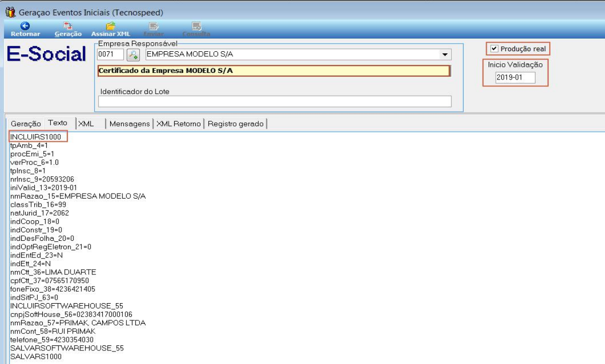Screen dimensions: 605x364
Task: Click the cpfCtt_37=07565170950 line
Action: click(x=49, y=281)
